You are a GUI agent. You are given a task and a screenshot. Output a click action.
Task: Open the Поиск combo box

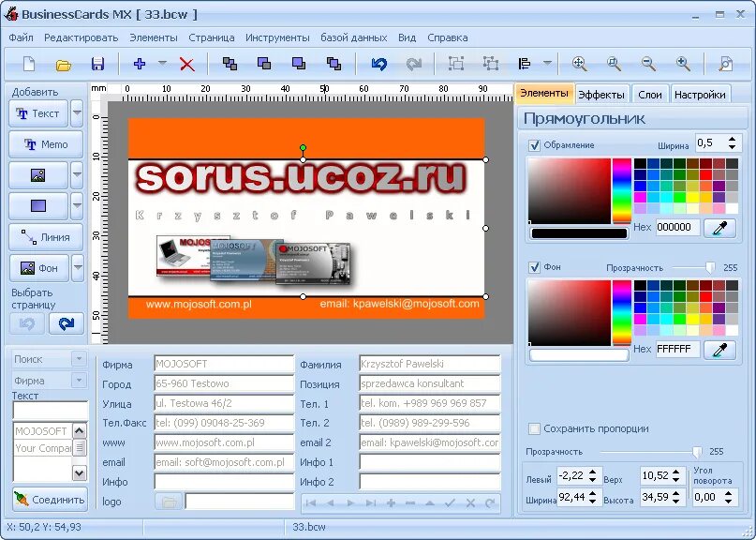(49, 359)
